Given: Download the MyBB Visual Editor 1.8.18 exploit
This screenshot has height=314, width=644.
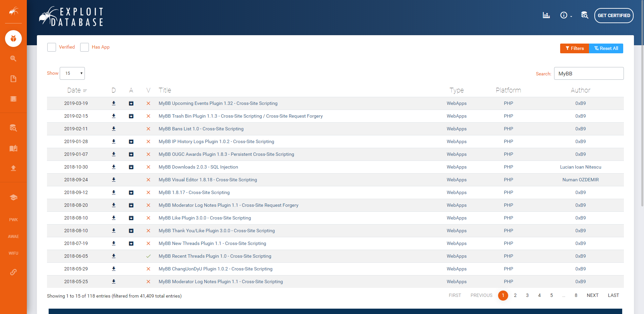Looking at the screenshot, I should coord(114,180).
